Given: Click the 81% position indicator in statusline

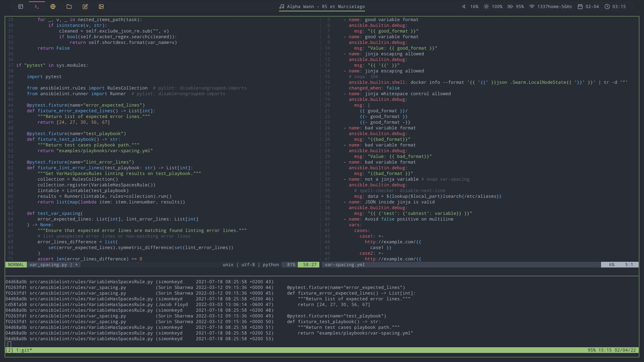Looking at the screenshot, I should 291,265.
